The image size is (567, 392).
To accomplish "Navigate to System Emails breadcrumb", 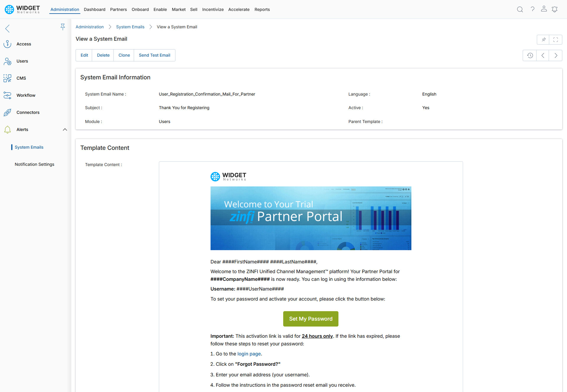I will coord(130,27).
